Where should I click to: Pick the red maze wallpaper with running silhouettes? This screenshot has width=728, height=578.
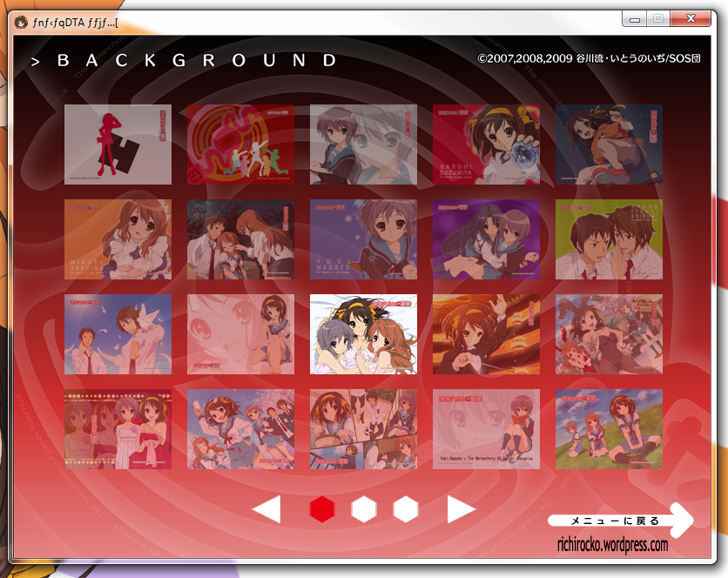[240, 144]
